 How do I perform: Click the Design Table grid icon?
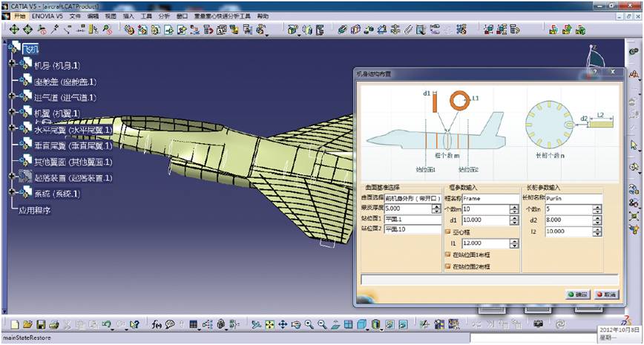[194, 324]
